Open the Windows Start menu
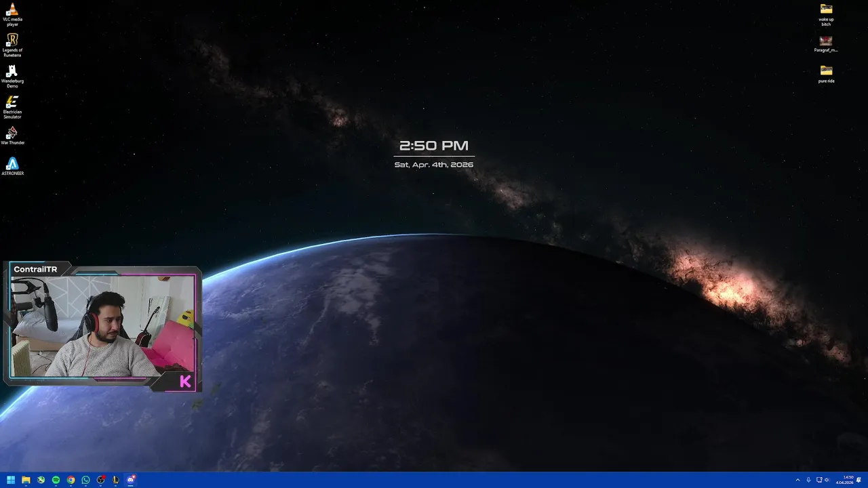The width and height of the screenshot is (868, 488). tap(11, 480)
